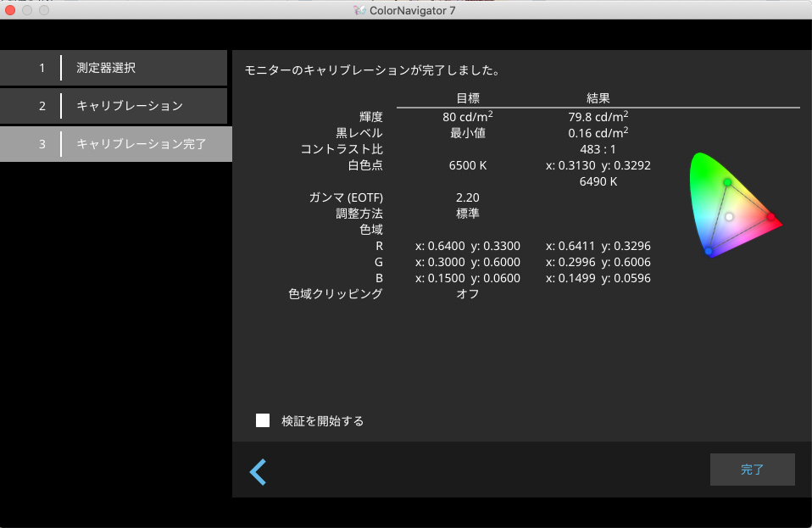The width and height of the screenshot is (812, 528).
Task: Click the gamma value 2.20
Action: tap(468, 197)
